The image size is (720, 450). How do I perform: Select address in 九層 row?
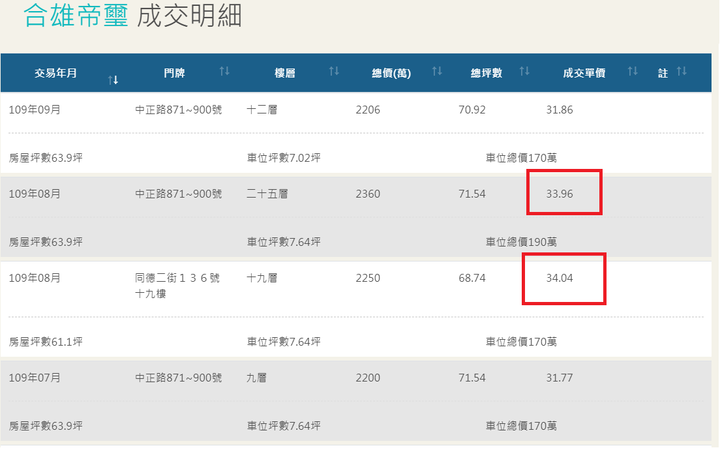coord(178,378)
